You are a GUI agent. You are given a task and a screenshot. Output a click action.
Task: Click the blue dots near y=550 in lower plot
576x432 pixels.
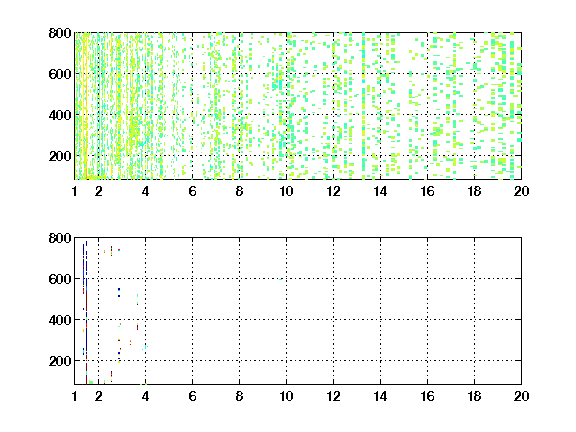pyautogui.click(x=119, y=292)
